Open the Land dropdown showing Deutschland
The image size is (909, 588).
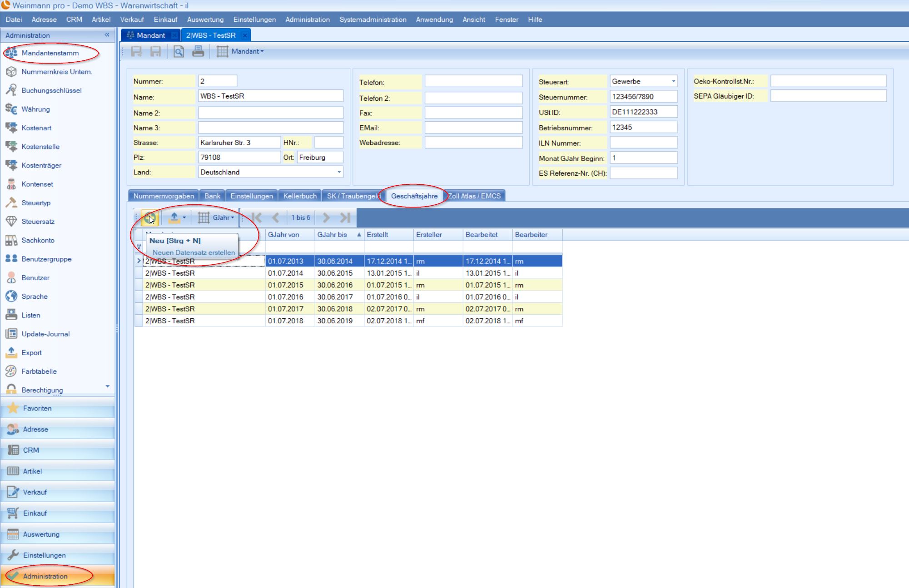click(339, 172)
